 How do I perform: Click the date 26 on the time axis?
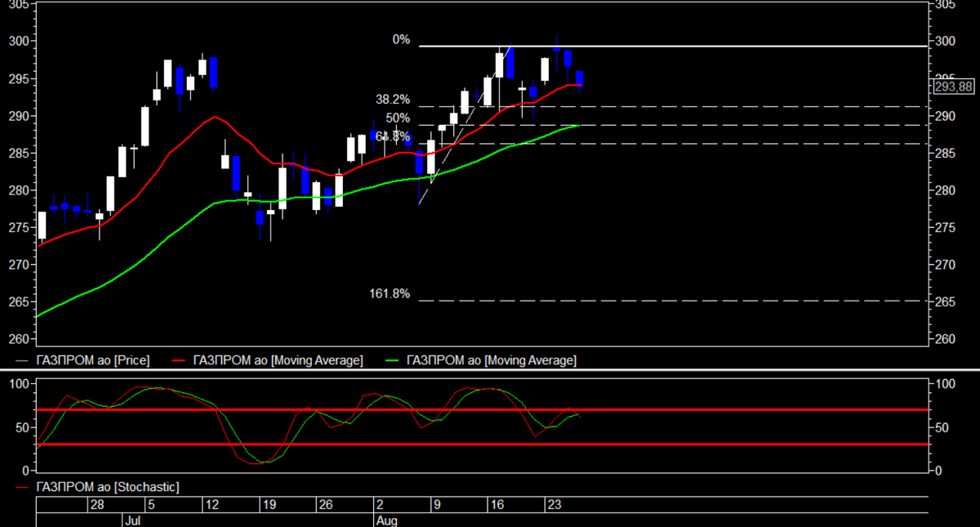pyautogui.click(x=325, y=505)
